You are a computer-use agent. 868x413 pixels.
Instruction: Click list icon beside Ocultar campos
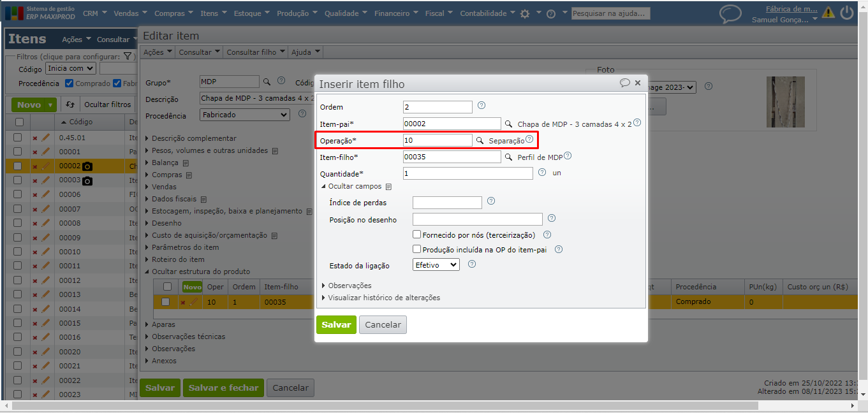(x=388, y=187)
